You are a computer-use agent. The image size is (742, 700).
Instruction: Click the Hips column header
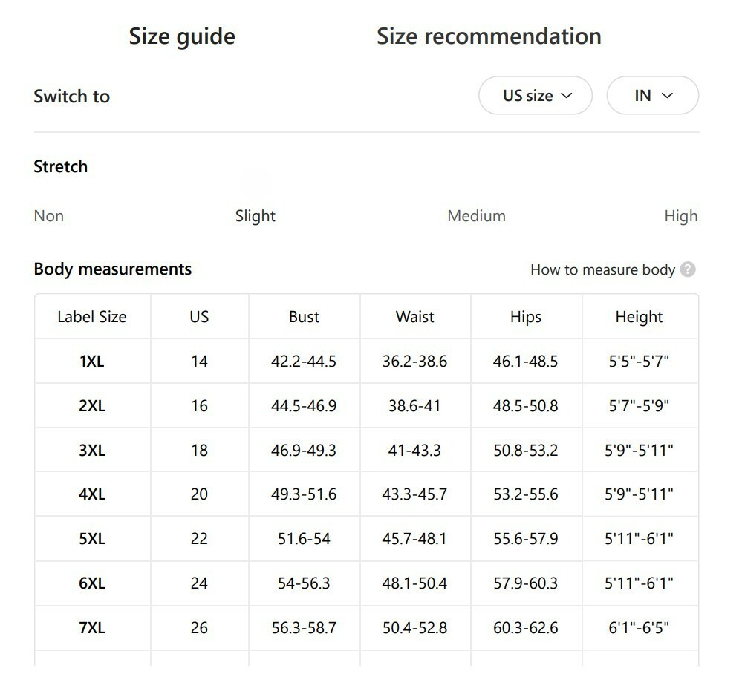click(526, 317)
